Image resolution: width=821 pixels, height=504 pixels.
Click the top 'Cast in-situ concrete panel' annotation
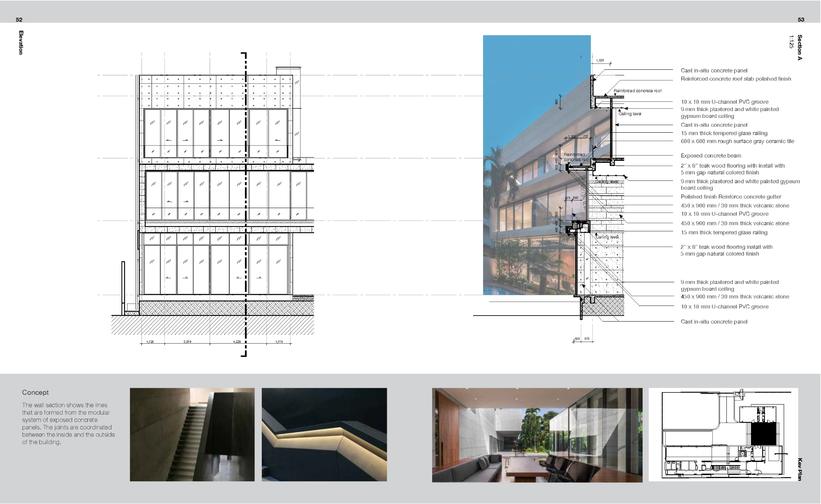point(714,71)
